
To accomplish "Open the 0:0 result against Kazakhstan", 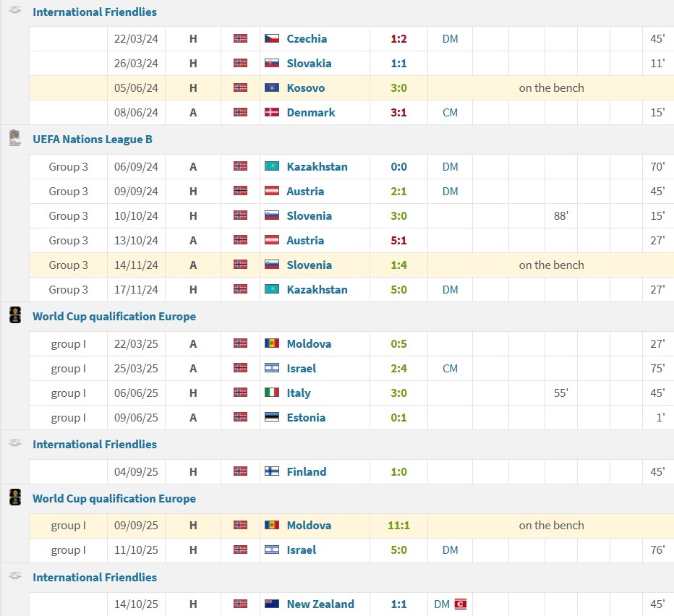I will (398, 166).
